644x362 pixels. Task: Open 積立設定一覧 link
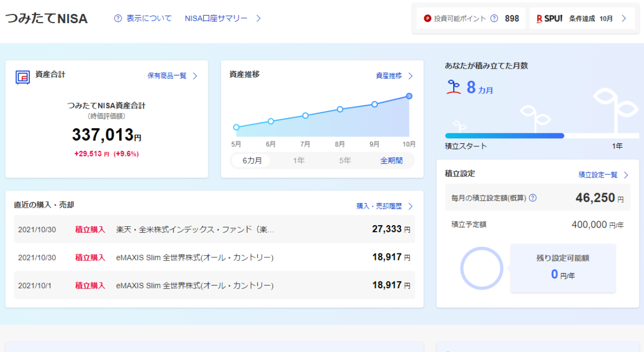point(598,175)
